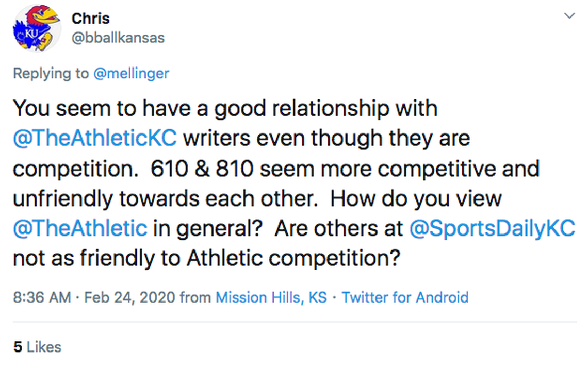View who liked via 5 Likes
588x368 pixels.
click(x=37, y=347)
